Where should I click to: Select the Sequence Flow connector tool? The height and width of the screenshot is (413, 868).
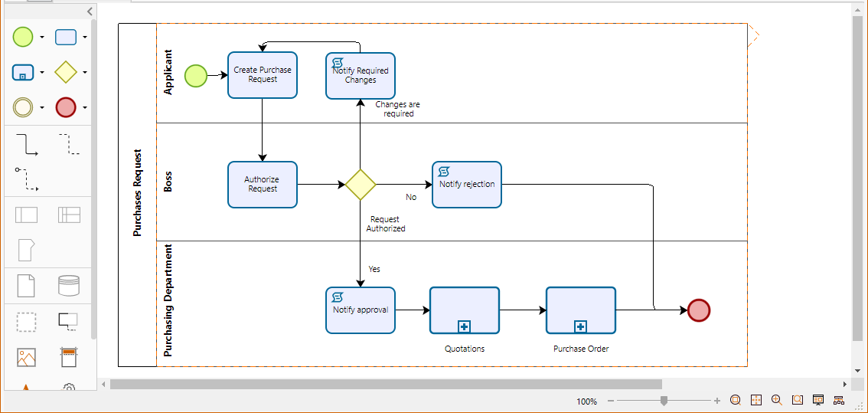pyautogui.click(x=27, y=144)
